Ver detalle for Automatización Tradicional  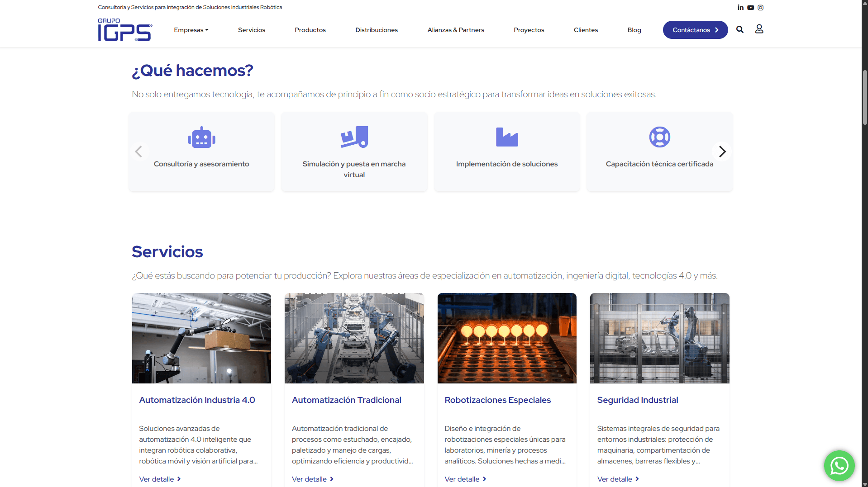click(313, 479)
